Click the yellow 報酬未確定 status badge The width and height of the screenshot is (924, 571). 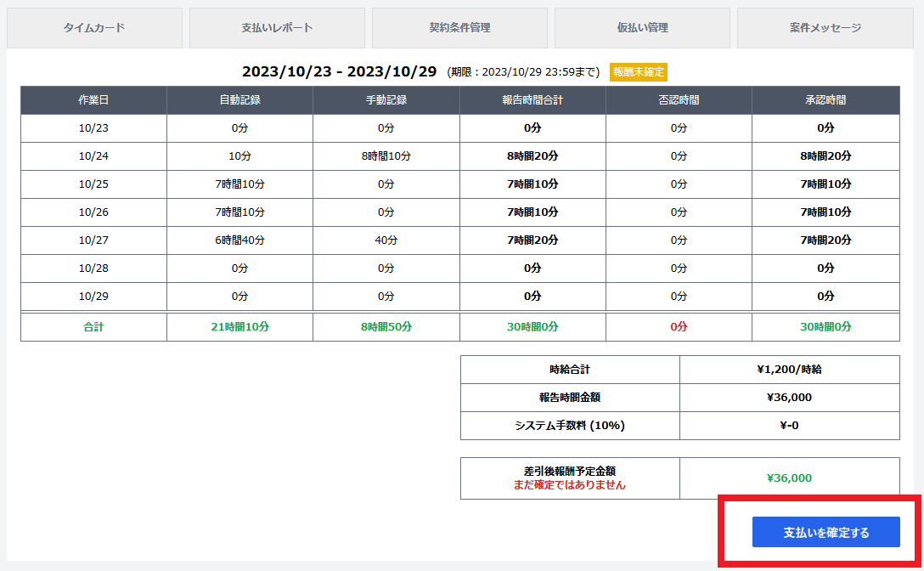click(639, 72)
